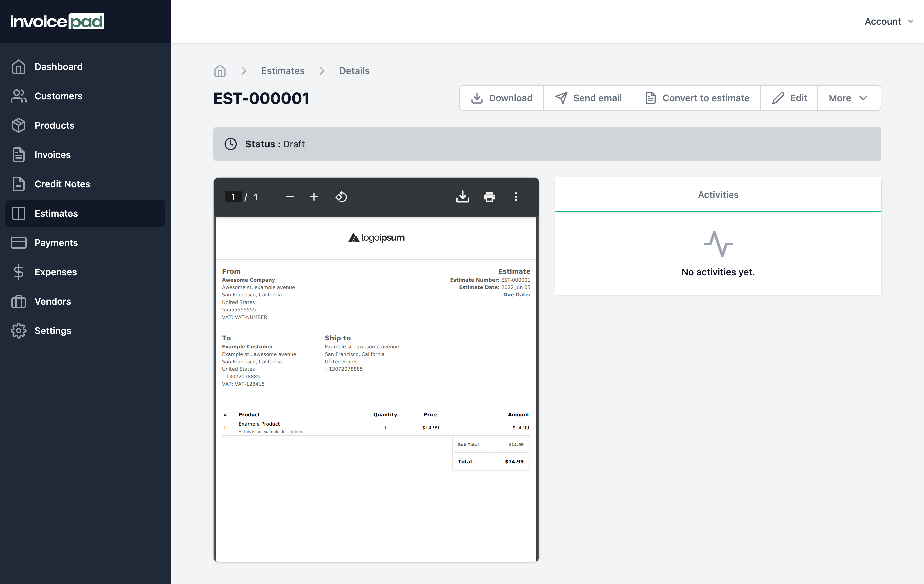
Task: Go to Estimates breadcrumb link
Action: tap(283, 71)
